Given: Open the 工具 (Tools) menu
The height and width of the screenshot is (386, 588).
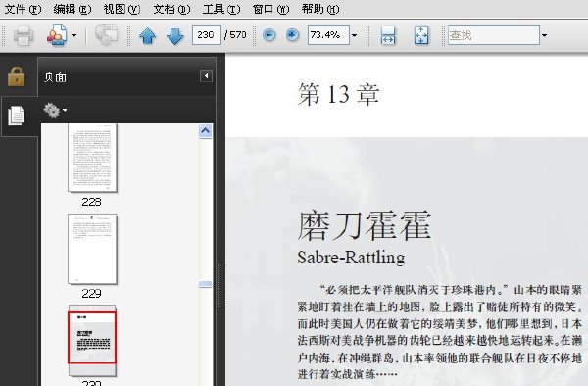Looking at the screenshot, I should (x=221, y=9).
